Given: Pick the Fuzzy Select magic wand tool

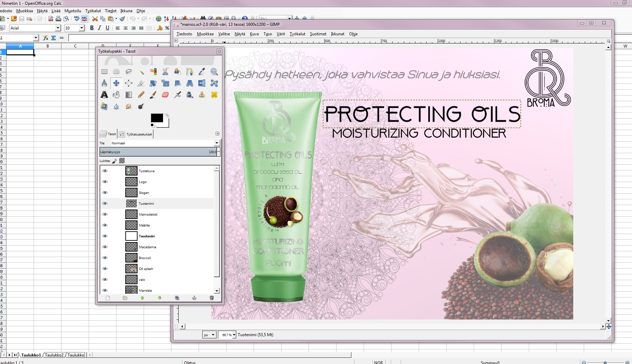Looking at the screenshot, I should [x=141, y=72].
